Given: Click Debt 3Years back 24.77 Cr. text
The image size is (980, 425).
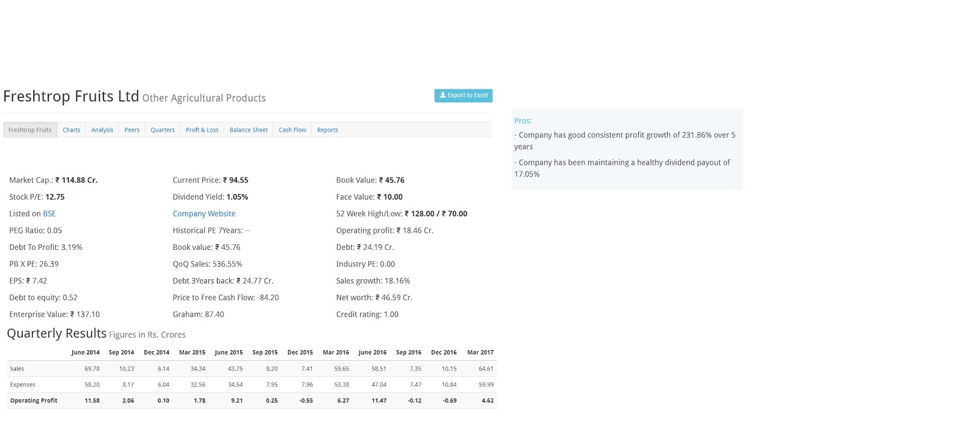Looking at the screenshot, I should click(223, 281).
